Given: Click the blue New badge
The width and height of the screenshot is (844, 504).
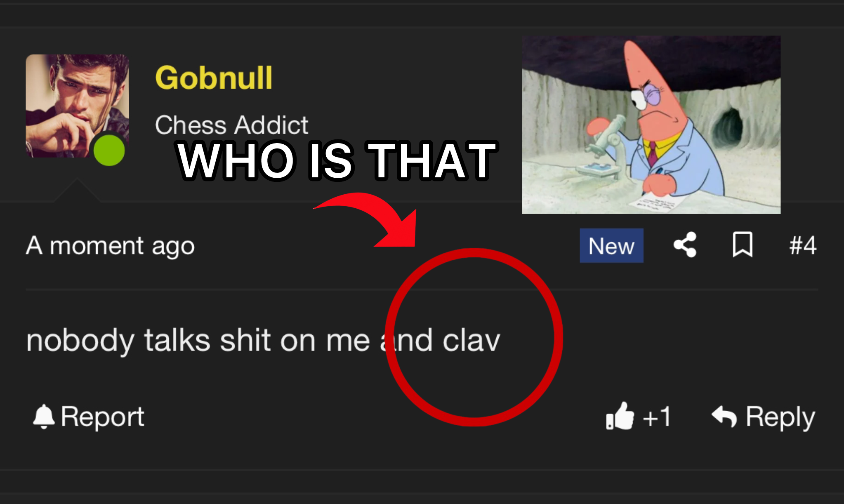Looking at the screenshot, I should coord(611,245).
